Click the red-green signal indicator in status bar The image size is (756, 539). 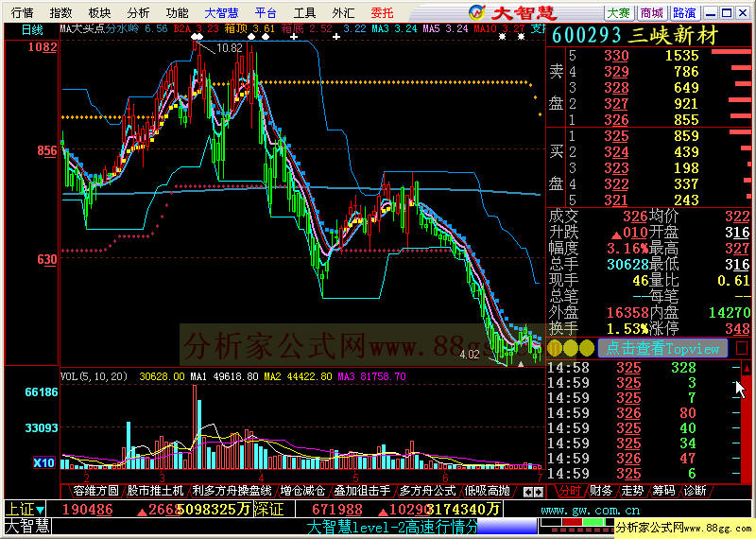576,522
